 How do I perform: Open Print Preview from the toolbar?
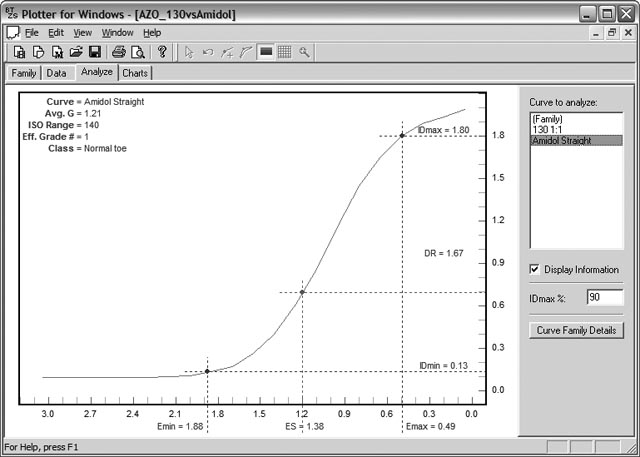click(x=137, y=52)
